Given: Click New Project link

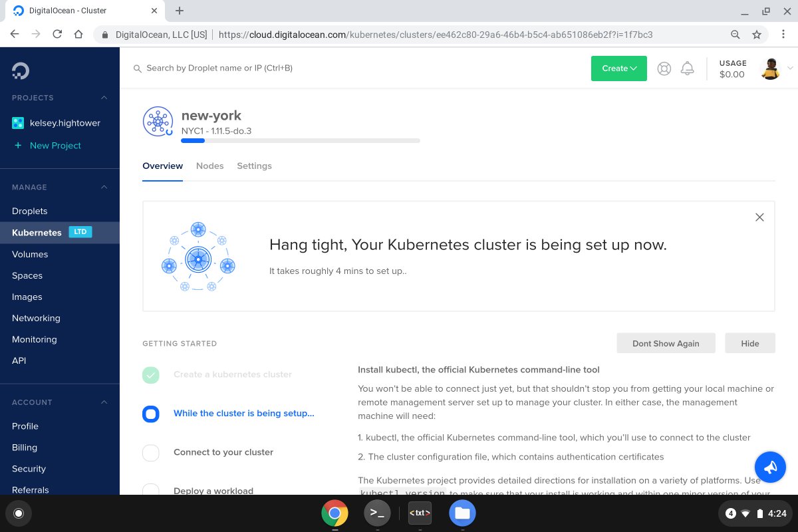Looking at the screenshot, I should 47,145.
